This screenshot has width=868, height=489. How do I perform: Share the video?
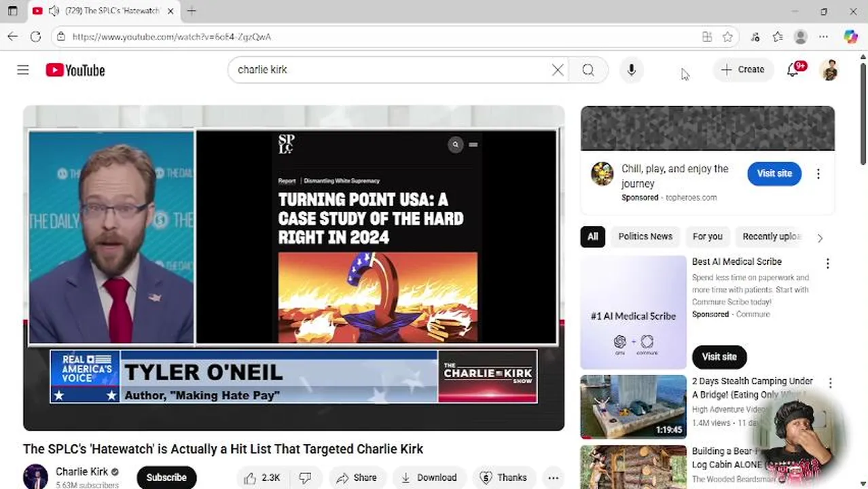coord(357,477)
